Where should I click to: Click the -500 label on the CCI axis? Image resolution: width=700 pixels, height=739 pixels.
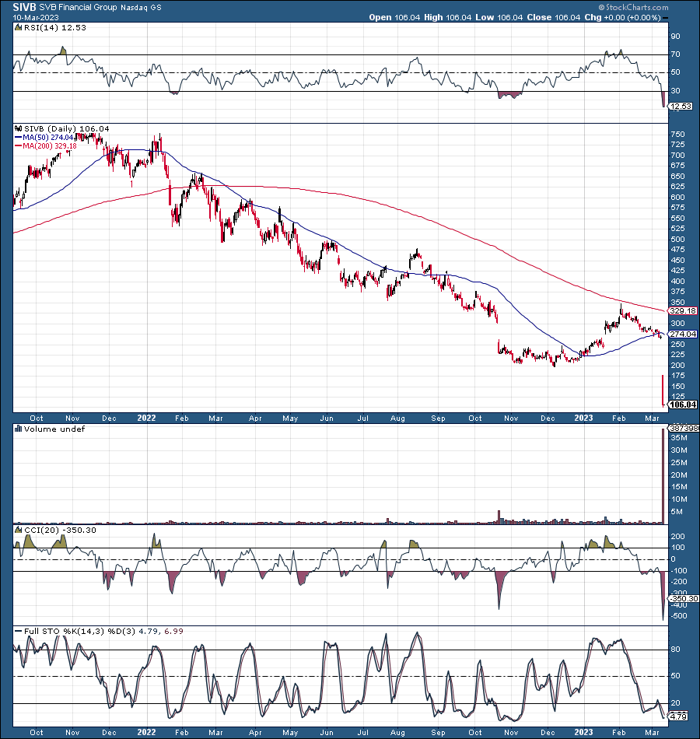coord(679,615)
